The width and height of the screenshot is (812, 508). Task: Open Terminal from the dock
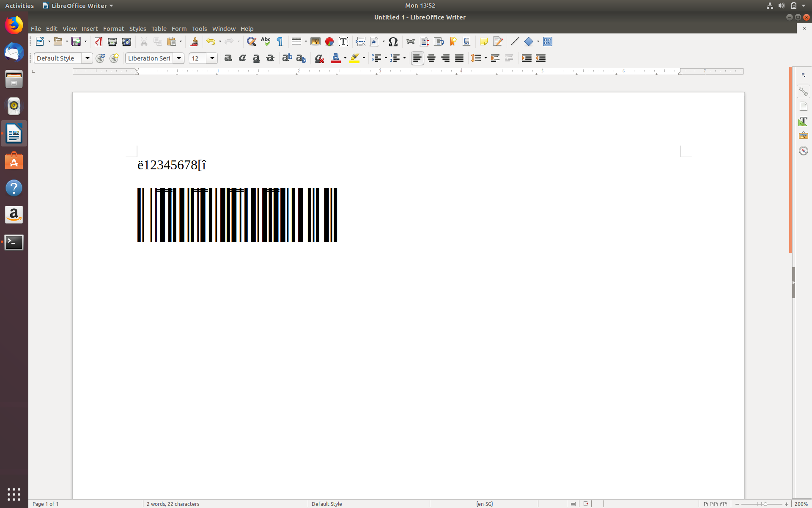pyautogui.click(x=14, y=243)
